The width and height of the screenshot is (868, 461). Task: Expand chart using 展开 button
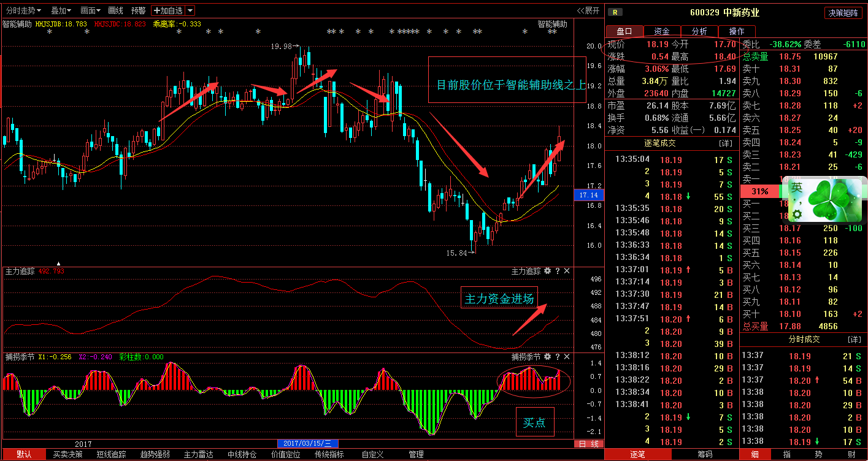(588, 10)
